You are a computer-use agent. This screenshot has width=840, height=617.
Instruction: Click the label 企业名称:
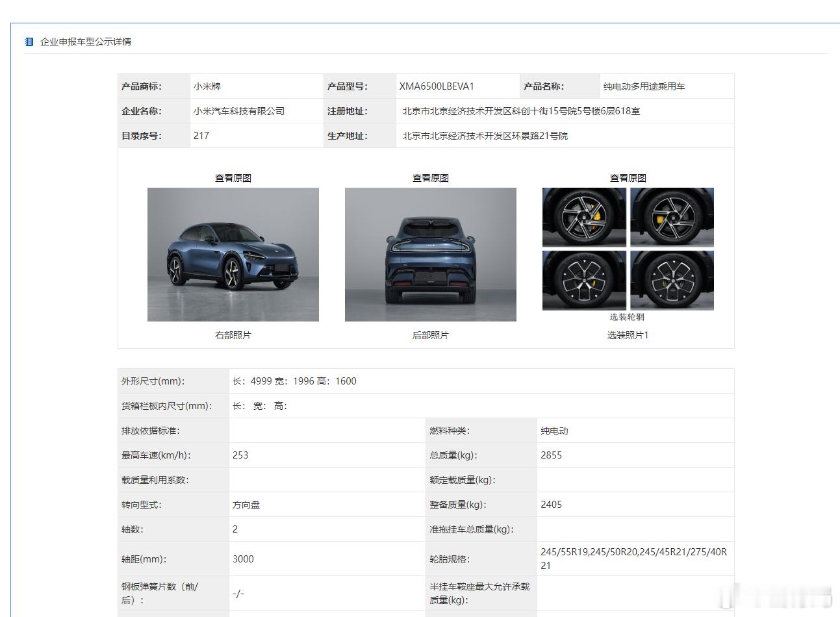coord(142,111)
